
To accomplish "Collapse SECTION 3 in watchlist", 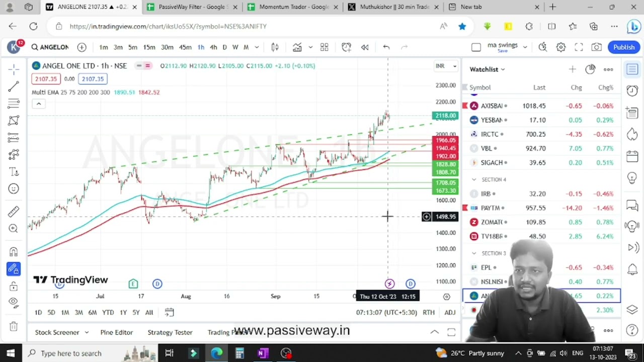I will [473, 253].
